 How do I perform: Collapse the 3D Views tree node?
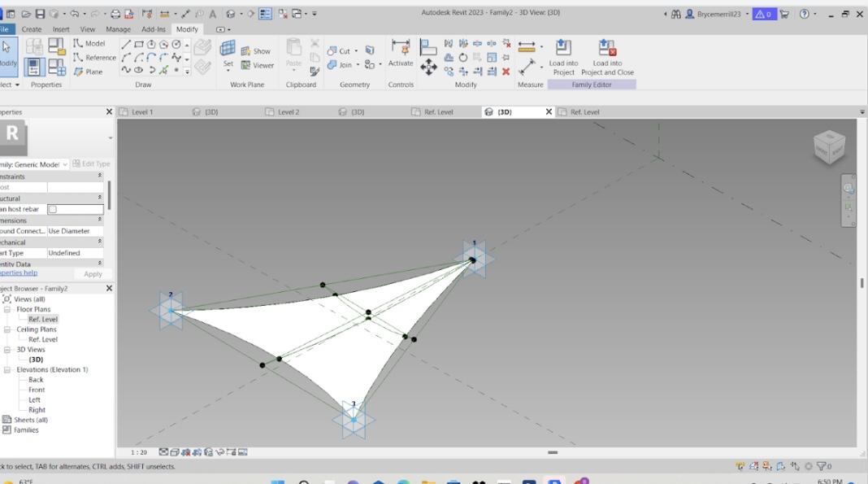coord(7,350)
